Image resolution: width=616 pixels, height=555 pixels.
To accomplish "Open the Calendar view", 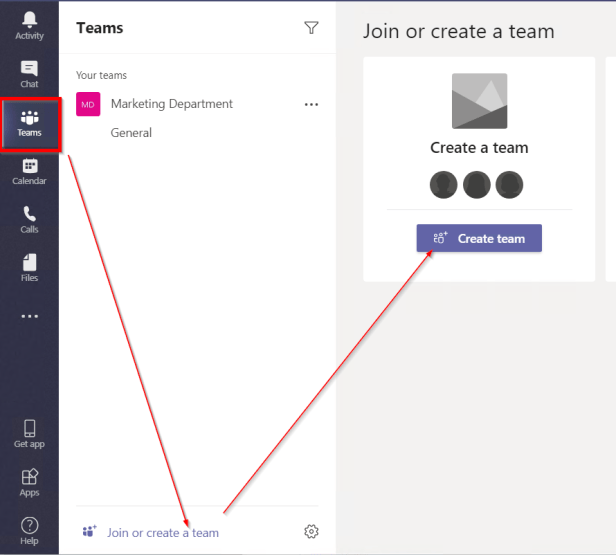I will coord(29,171).
